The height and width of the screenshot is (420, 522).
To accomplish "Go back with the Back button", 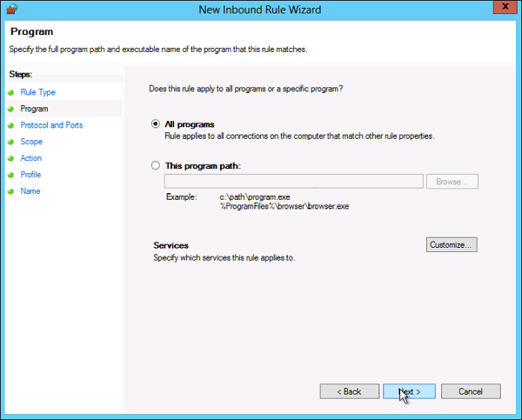I will pos(349,391).
